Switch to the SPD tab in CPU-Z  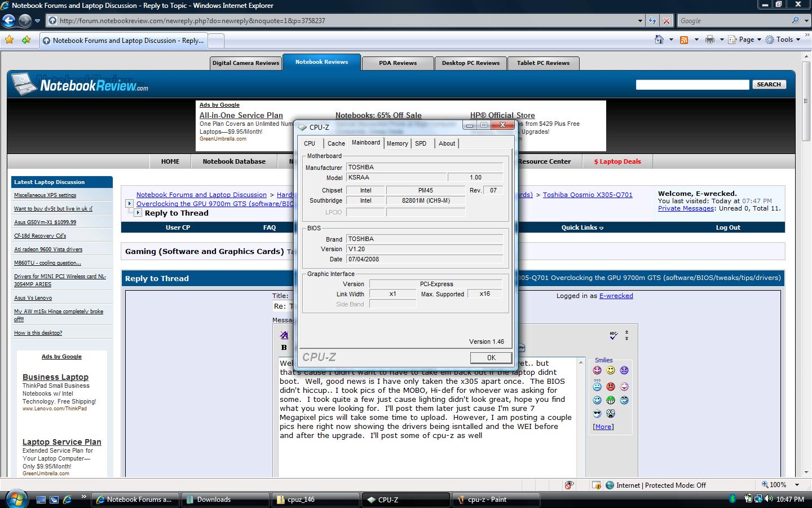pyautogui.click(x=421, y=143)
